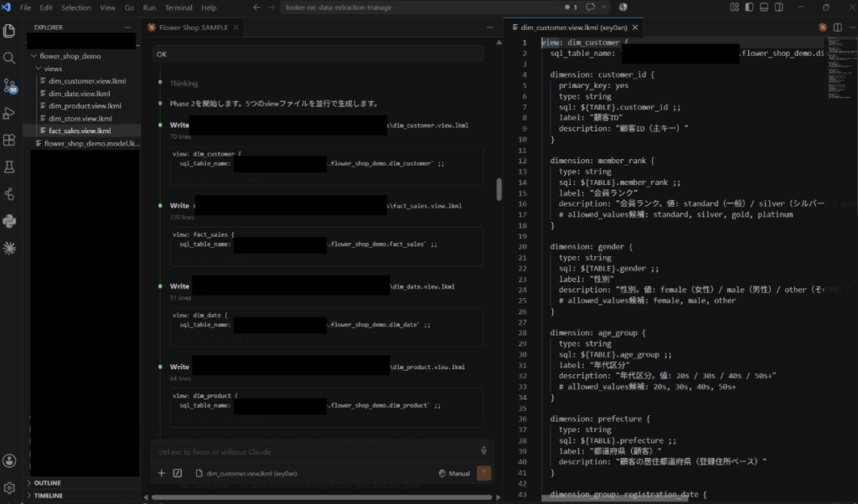Open the Extensions view
The width and height of the screenshot is (858, 504).
pos(9,140)
